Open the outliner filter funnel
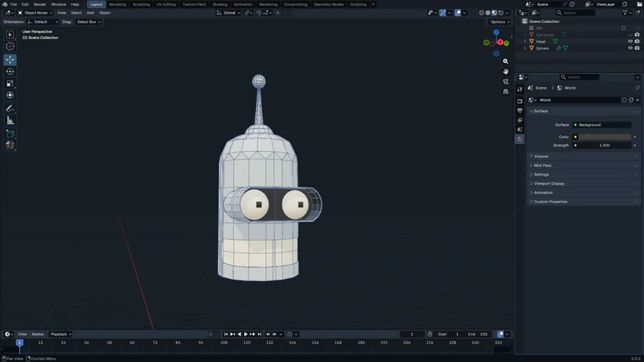644x362 pixels. pos(625,13)
